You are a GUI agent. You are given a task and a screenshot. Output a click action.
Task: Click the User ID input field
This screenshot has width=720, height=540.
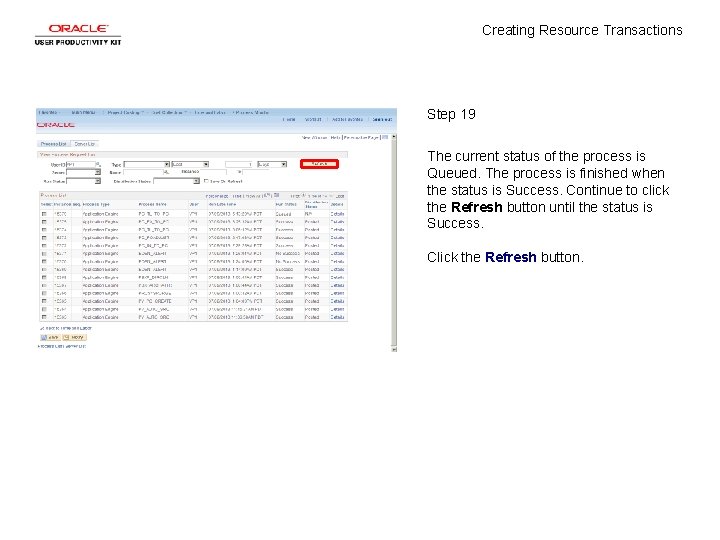(80, 164)
